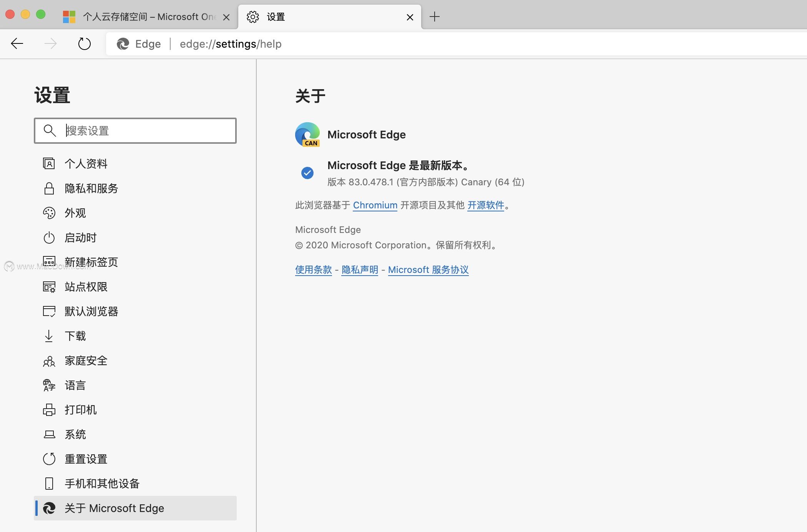This screenshot has height=532, width=807.
Task: Open 手机和其他设备 section
Action: (135, 484)
